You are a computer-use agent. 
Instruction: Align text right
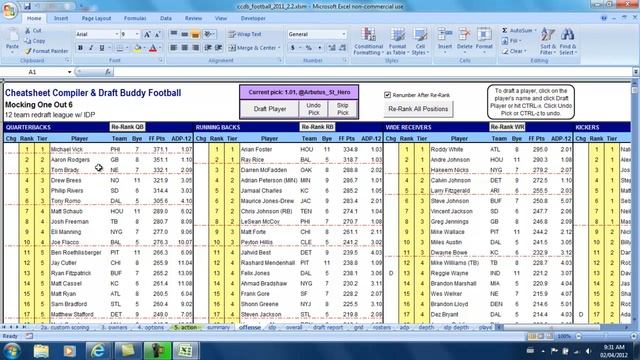pyautogui.click(x=196, y=48)
